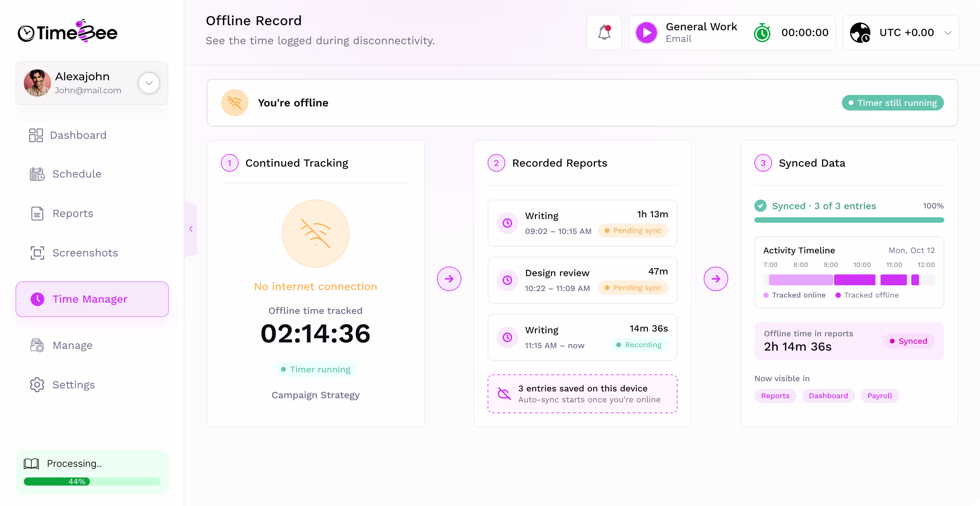Open Dashboard from sidebar
This screenshot has height=506, width=980.
78,135
